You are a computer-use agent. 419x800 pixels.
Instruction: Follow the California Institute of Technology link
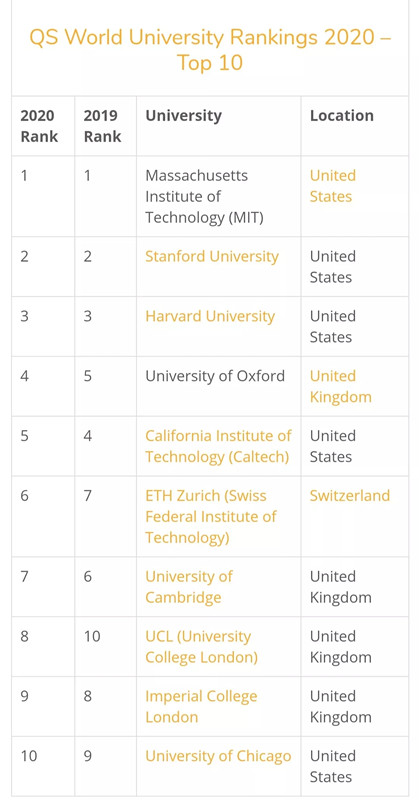click(x=218, y=446)
